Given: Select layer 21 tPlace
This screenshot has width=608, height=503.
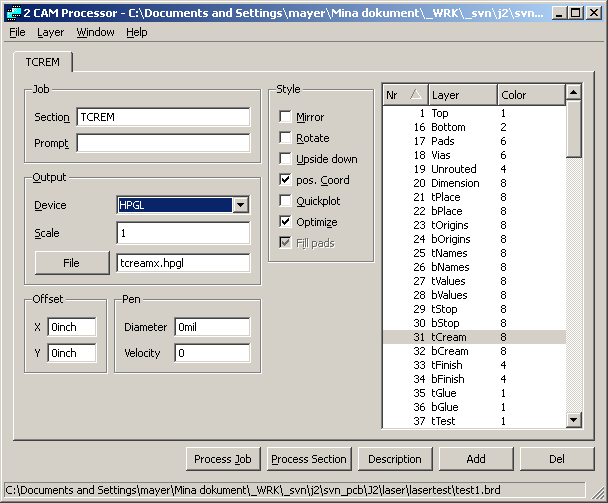Looking at the screenshot, I should pos(475,197).
